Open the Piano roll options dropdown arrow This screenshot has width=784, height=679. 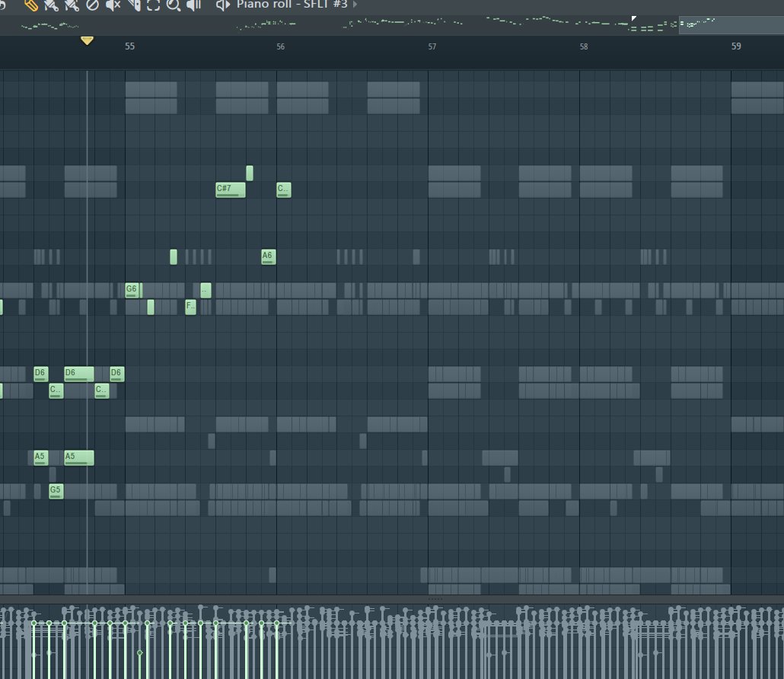354,5
